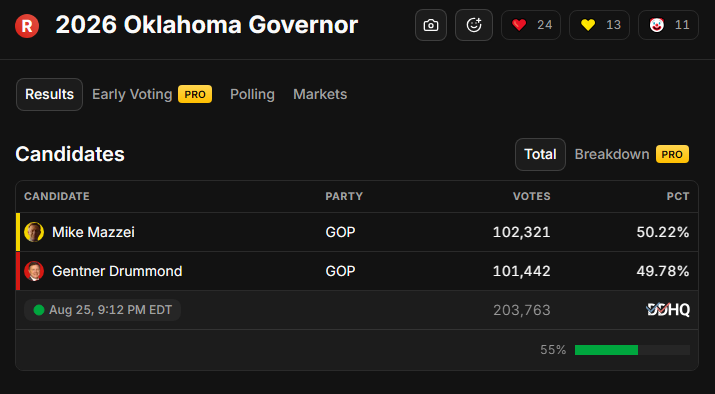Click the red heart reaction
The image size is (715, 394).
[x=531, y=25]
